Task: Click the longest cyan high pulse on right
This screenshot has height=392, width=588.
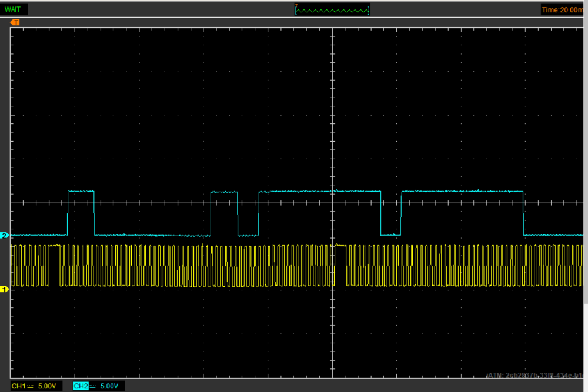Action: tap(462, 192)
